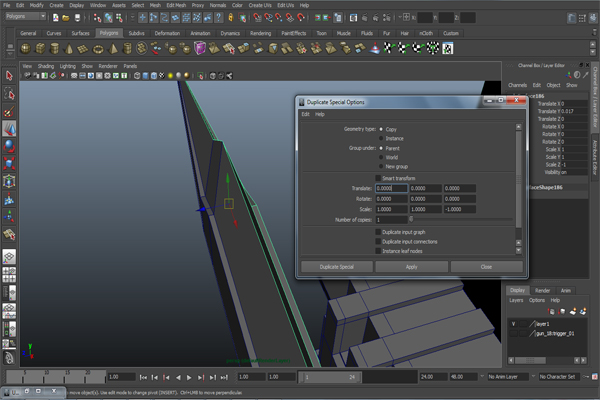Click the open scene folder icon

[x=66, y=18]
